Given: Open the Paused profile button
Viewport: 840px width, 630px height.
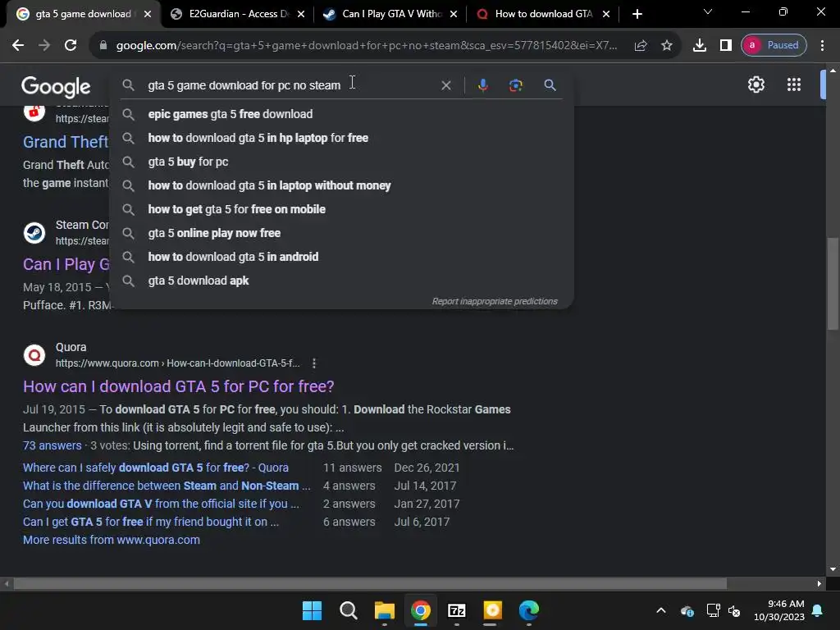Looking at the screenshot, I should [x=774, y=46].
